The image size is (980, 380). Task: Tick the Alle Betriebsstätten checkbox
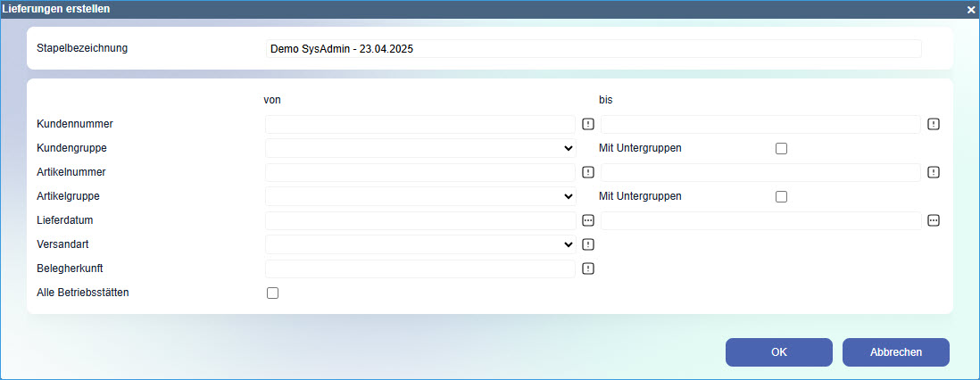click(272, 293)
